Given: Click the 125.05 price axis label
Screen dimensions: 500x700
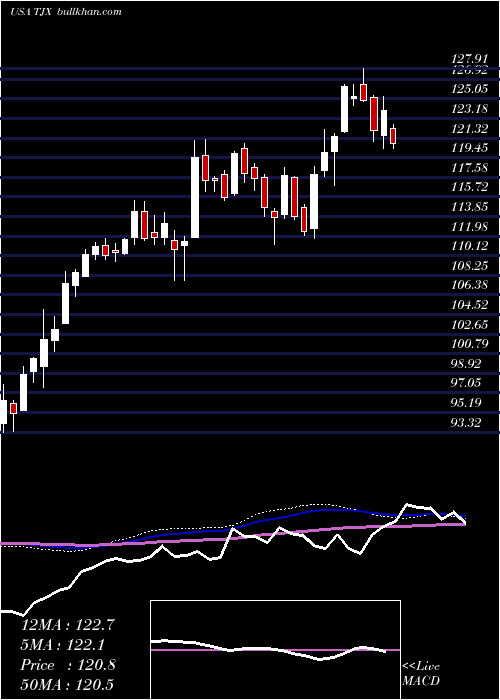Looking at the screenshot, I should 471,89.
